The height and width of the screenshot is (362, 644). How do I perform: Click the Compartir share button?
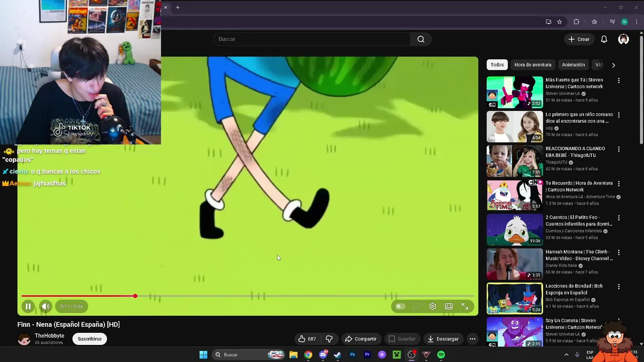[360, 339]
